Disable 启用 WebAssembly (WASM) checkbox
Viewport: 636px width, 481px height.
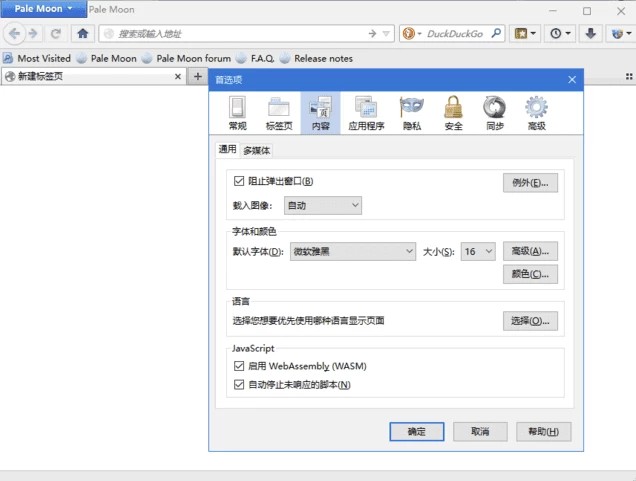(x=239, y=366)
